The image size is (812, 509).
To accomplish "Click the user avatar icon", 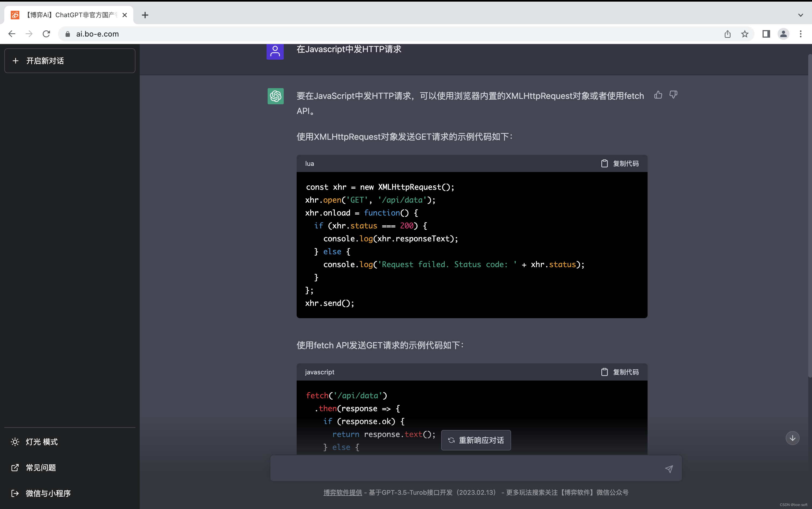I will click(275, 52).
